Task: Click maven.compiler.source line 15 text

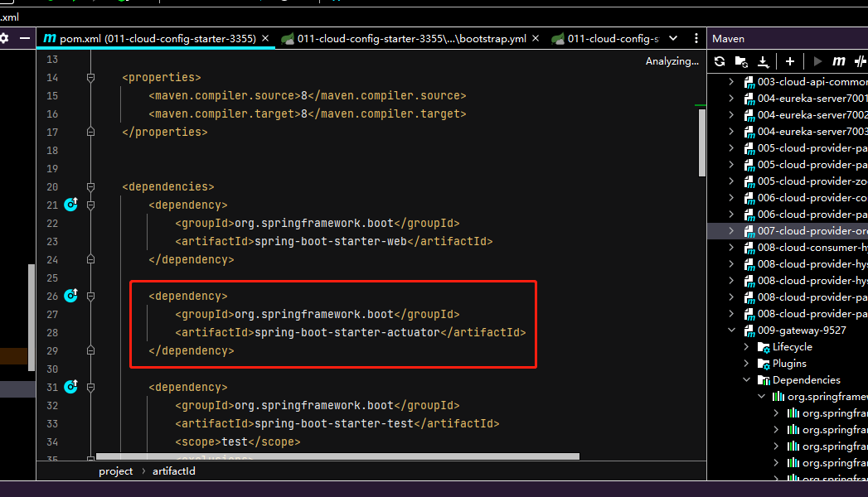Action: click(308, 95)
